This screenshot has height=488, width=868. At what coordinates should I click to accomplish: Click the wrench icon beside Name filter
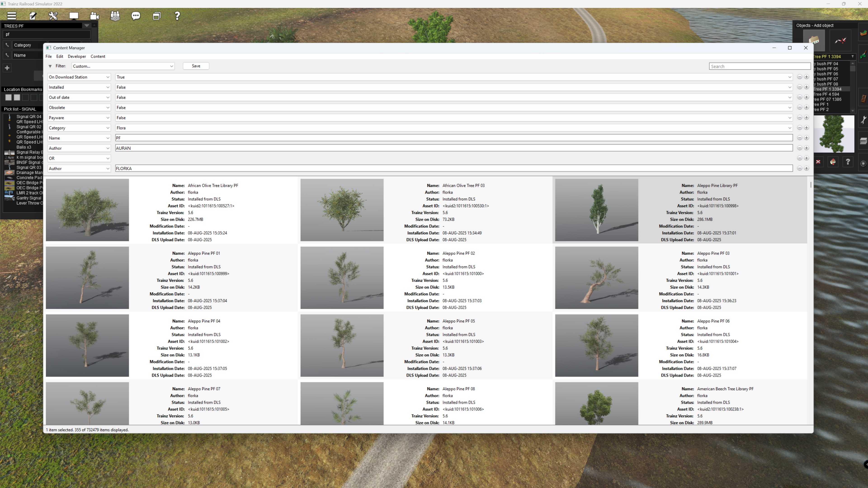[x=7, y=55]
